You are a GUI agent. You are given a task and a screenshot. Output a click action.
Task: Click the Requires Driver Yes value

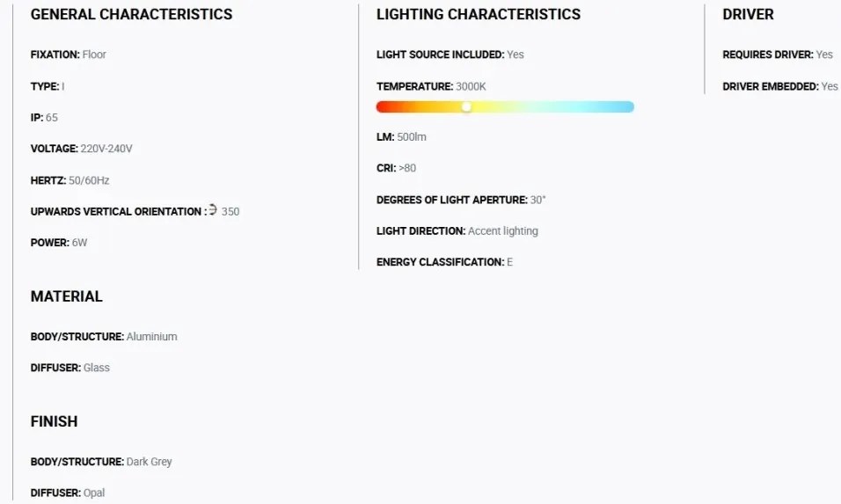point(824,55)
